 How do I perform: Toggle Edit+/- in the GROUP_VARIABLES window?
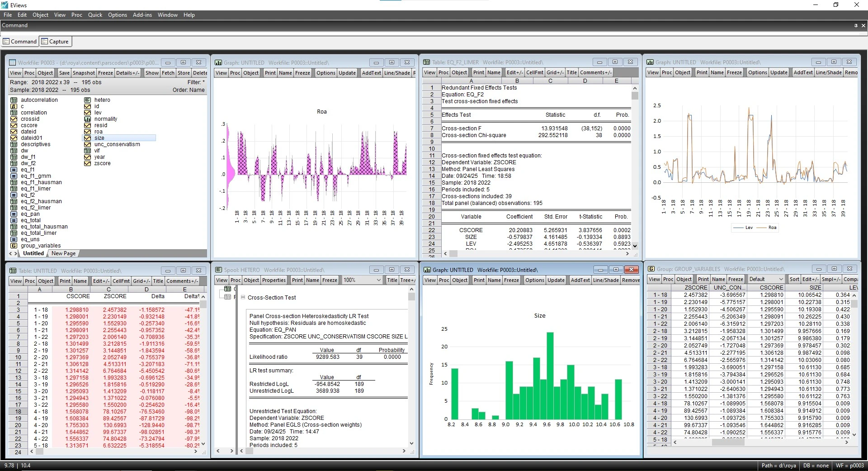[810, 279]
